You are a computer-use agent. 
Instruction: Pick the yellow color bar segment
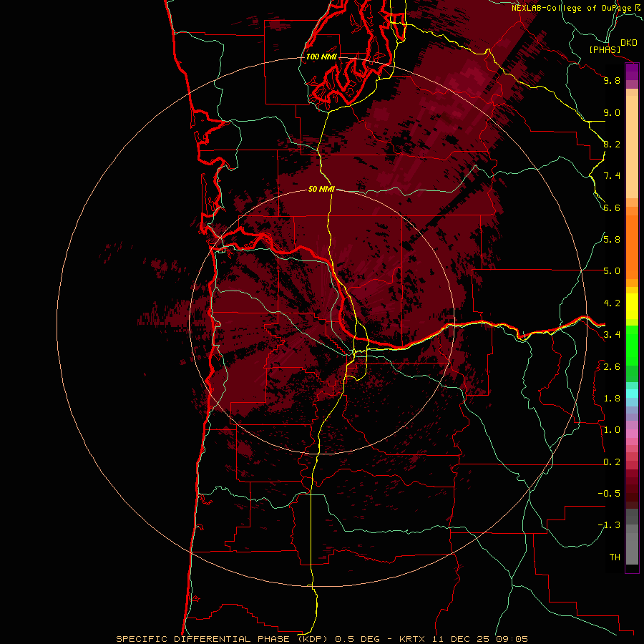pos(632,306)
